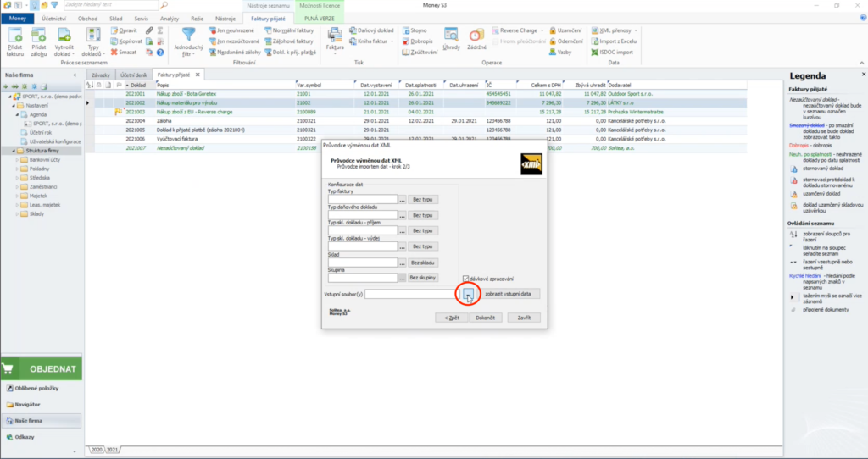This screenshot has width=868, height=459.
Task: Toggle Dokl. k přij. platbě filter
Action: pyautogui.click(x=290, y=52)
